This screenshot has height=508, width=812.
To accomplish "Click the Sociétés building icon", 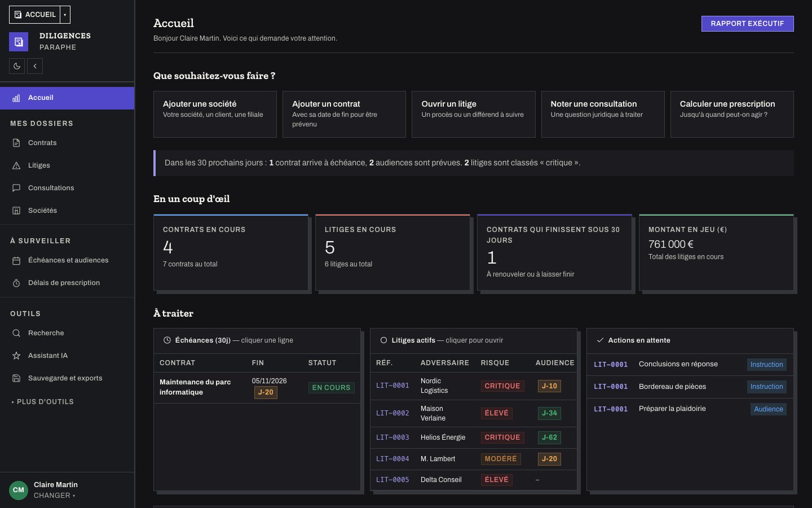I will click(16, 211).
